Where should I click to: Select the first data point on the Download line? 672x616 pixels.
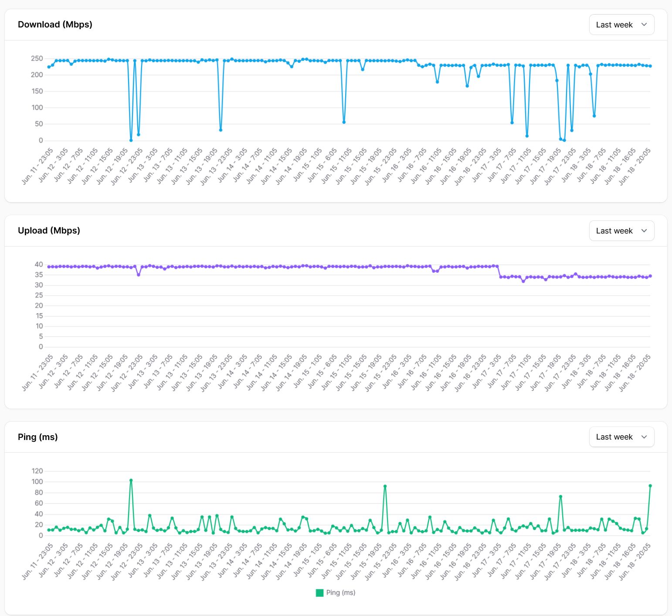tap(49, 67)
